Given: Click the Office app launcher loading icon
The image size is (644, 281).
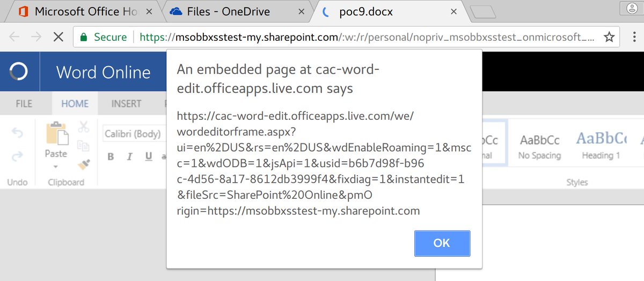Looking at the screenshot, I should coord(18,71).
